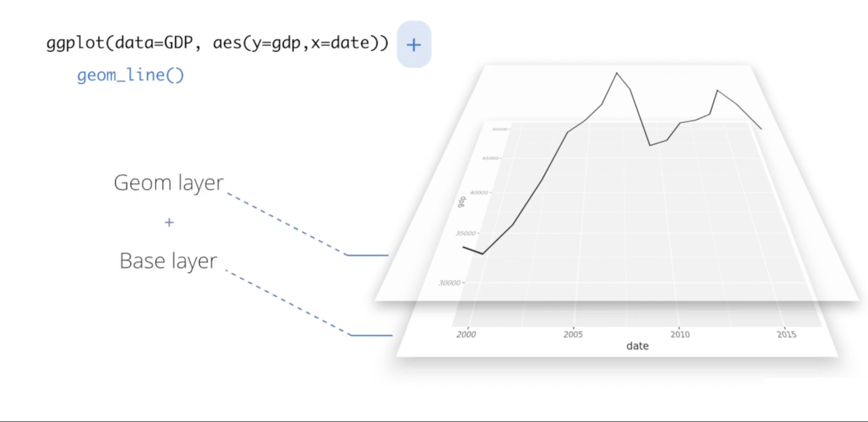Screen dimensions: 868x422
Task: Click the 40000 y-axis tick label
Action: coord(479,193)
